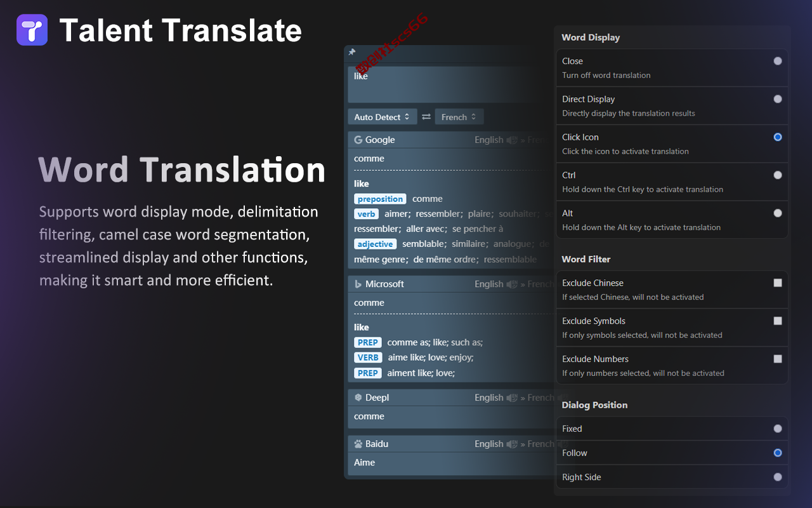Click the Google engine header name
Screen dimensions: 812x508
pyautogui.click(x=380, y=140)
